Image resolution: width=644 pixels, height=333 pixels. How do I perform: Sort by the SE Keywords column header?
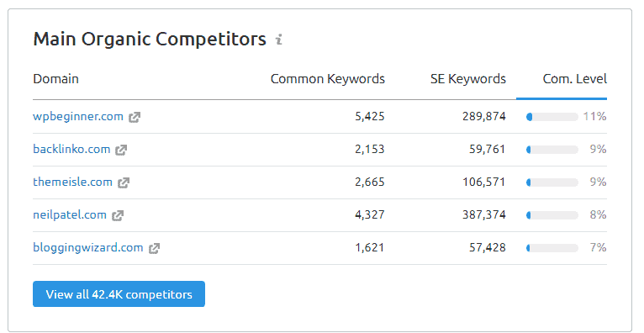[468, 79]
